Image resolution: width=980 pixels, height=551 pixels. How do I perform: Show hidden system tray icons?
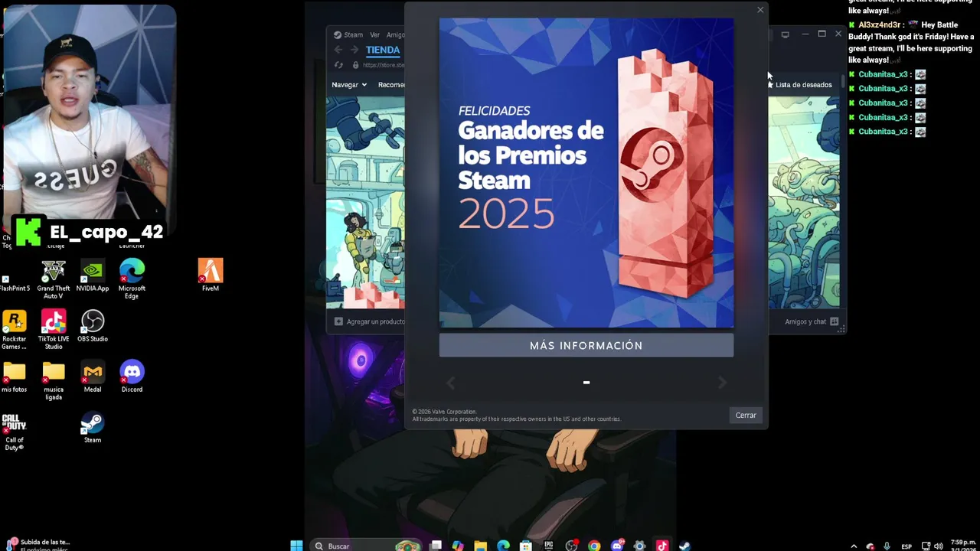tap(854, 546)
